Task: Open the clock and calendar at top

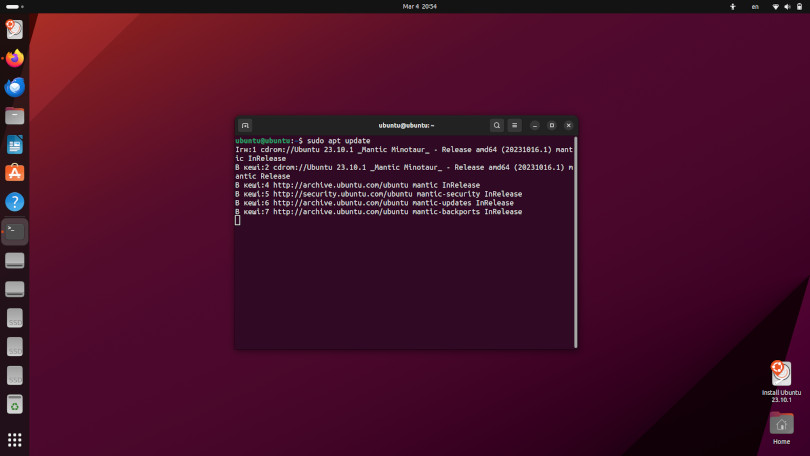Action: click(419, 7)
